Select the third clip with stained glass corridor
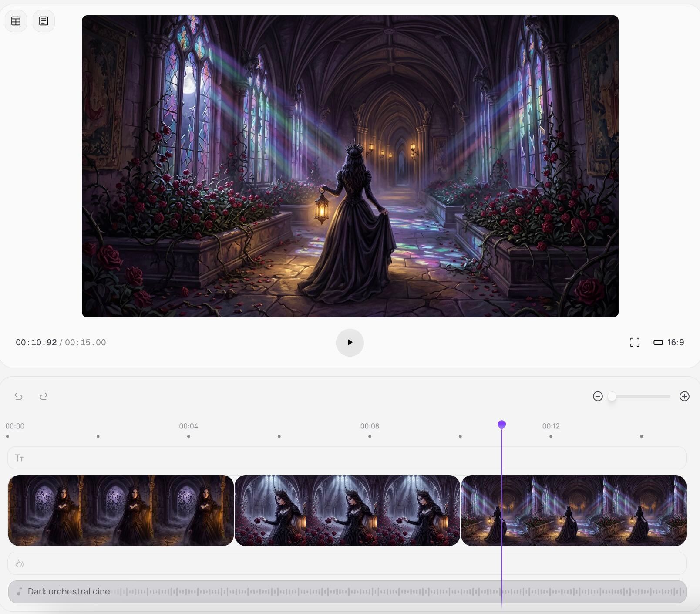Image resolution: width=700 pixels, height=614 pixels. tap(573, 510)
